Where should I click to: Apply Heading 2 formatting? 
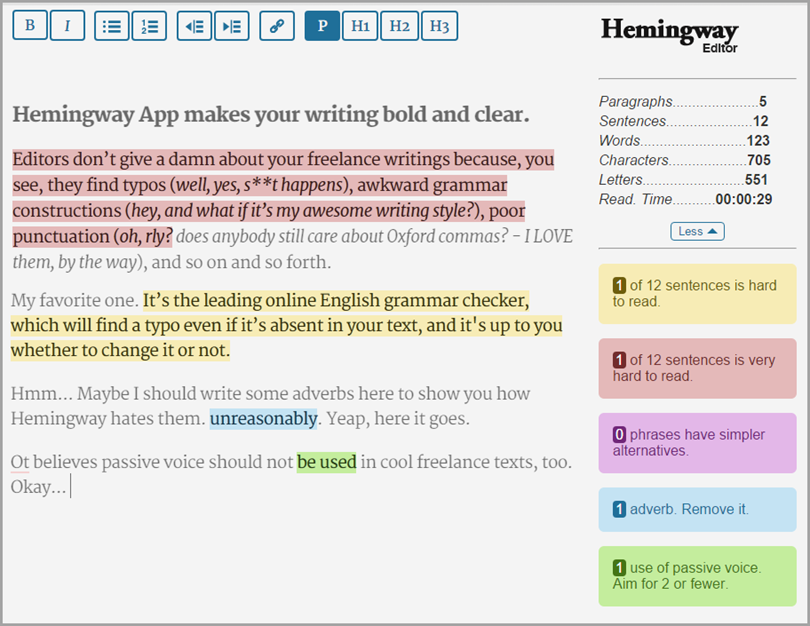[x=400, y=25]
